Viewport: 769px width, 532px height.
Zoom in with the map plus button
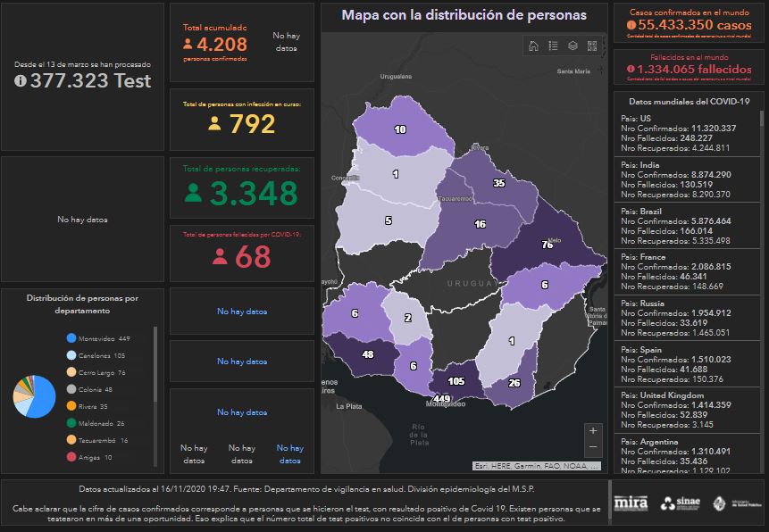[x=593, y=430]
